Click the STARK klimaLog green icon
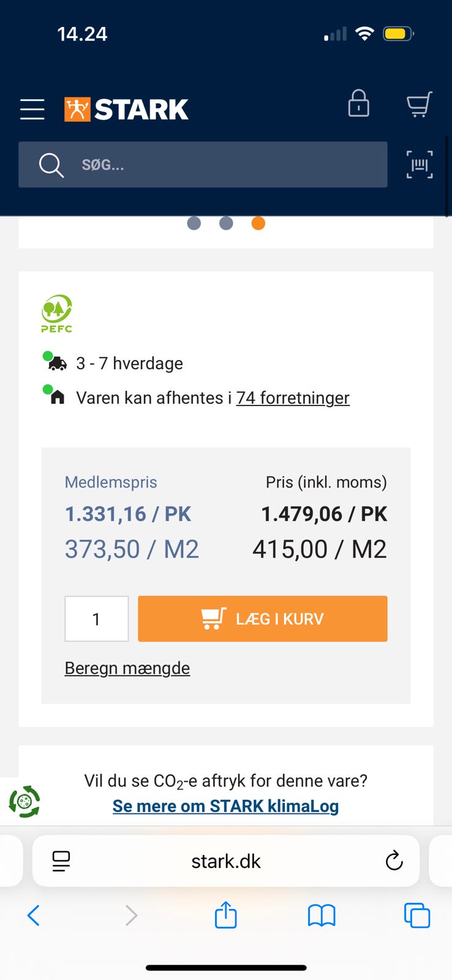 point(24,801)
